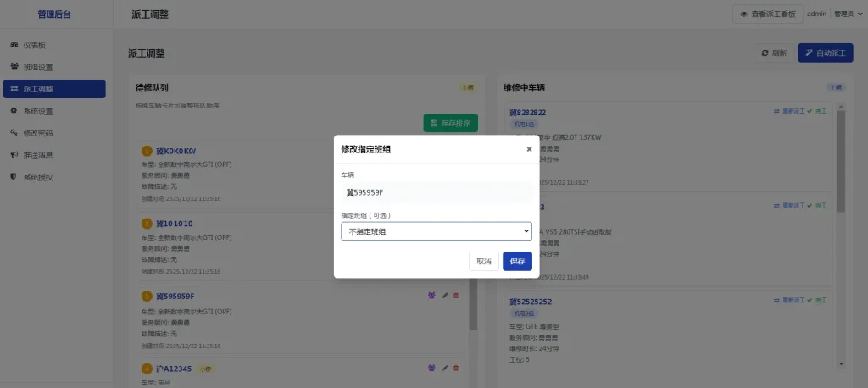Image resolution: width=868 pixels, height=388 pixels.
Task: Open 系统授权 in the sidebar
Action: point(54,178)
